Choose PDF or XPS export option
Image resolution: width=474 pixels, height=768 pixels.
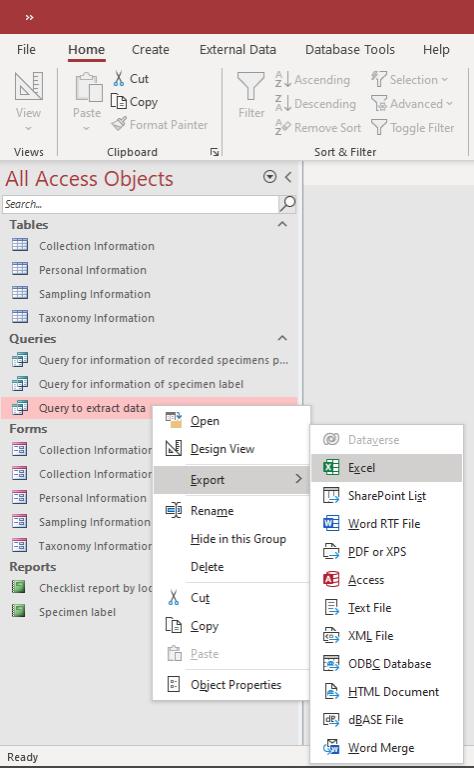(386, 552)
